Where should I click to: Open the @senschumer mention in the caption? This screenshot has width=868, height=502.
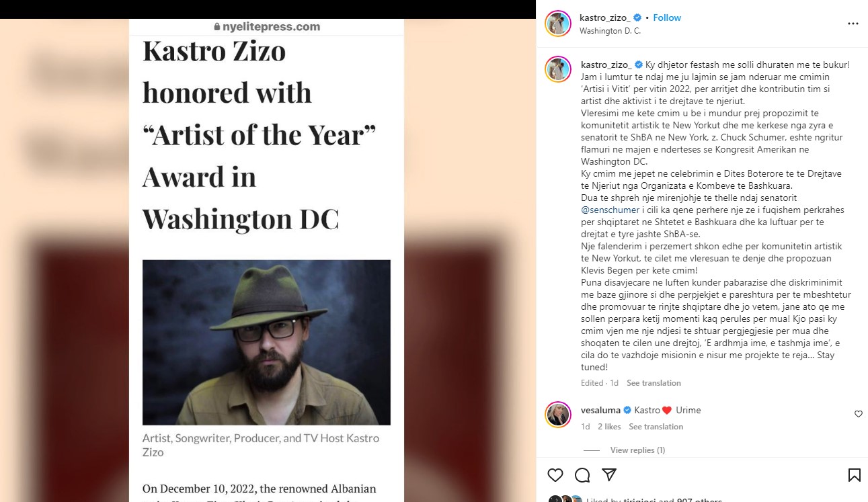[608, 210]
